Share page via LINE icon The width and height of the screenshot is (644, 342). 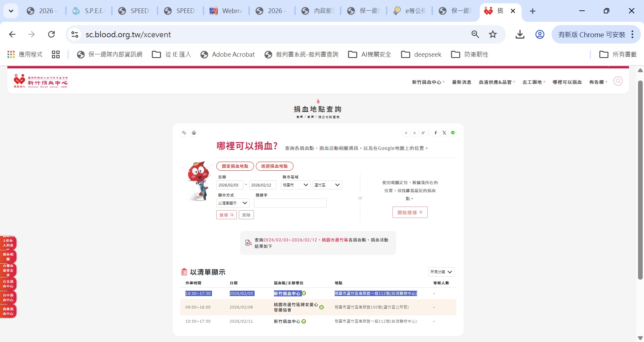point(453,133)
